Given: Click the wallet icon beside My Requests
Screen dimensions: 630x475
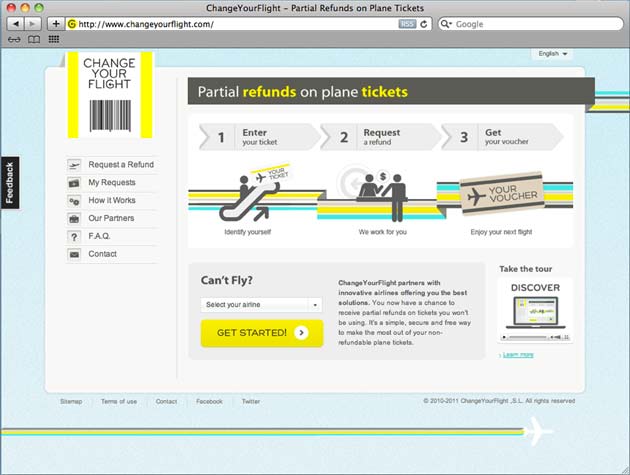Looking at the screenshot, I should [x=74, y=183].
